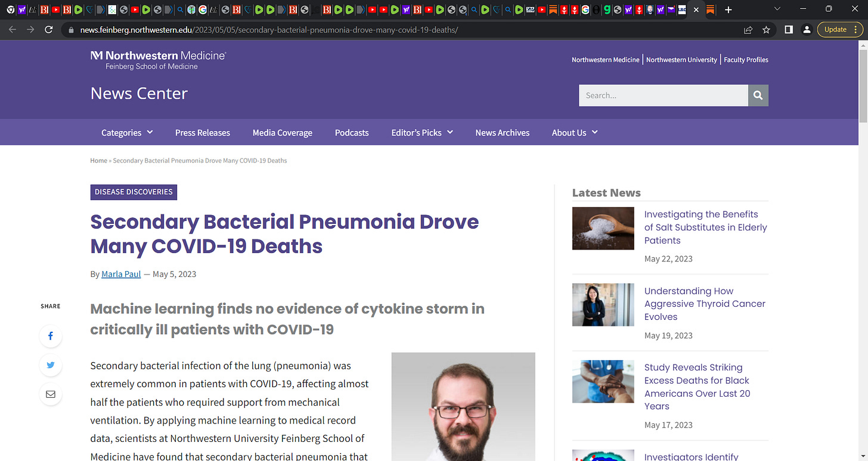This screenshot has width=868, height=461.
Task: Open the tab search chevron
Action: [x=777, y=9]
